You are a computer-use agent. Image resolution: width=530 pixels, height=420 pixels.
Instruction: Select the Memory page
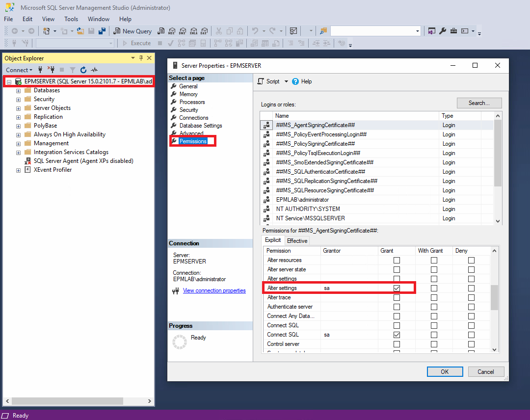pyautogui.click(x=188, y=94)
